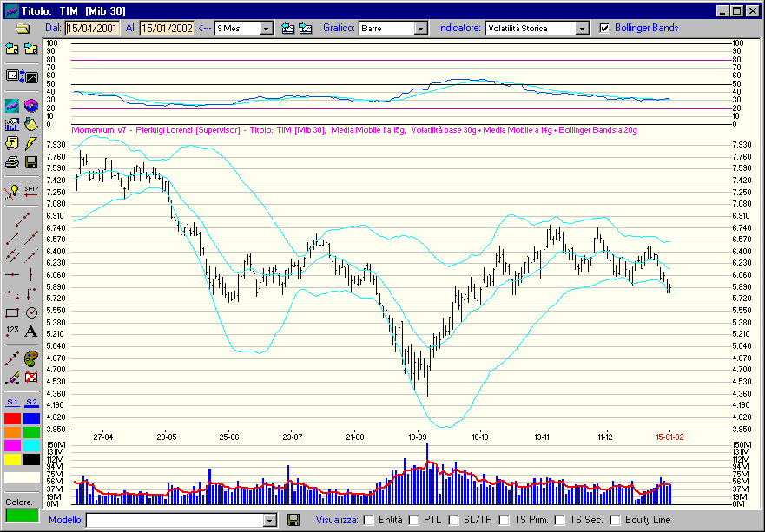Select the horizontal line tool

tap(12, 274)
